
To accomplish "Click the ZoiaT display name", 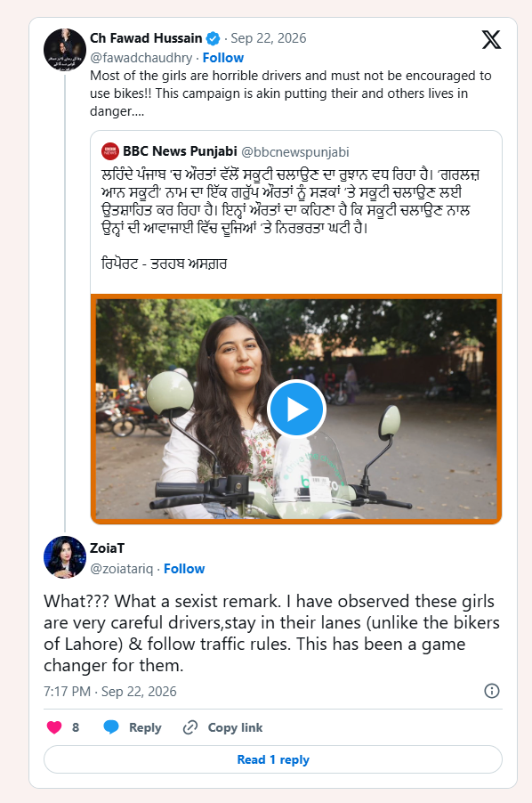I will [108, 548].
